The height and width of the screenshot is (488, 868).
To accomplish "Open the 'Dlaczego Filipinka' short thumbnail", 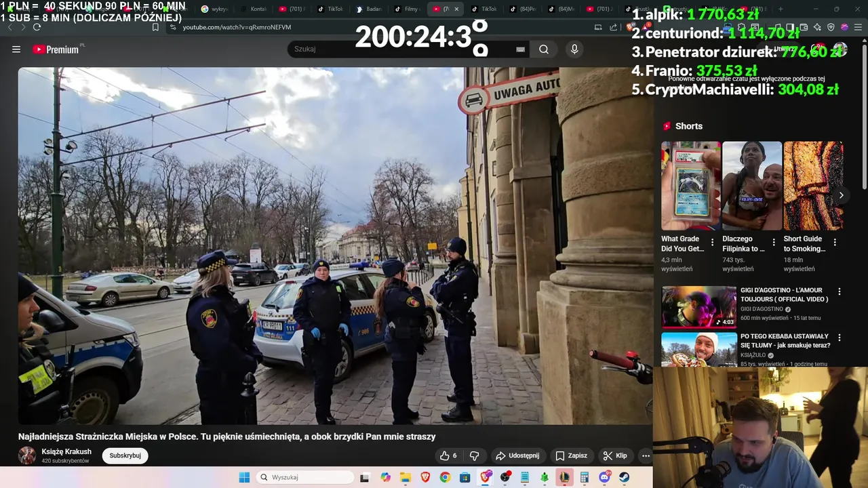I will (751, 186).
